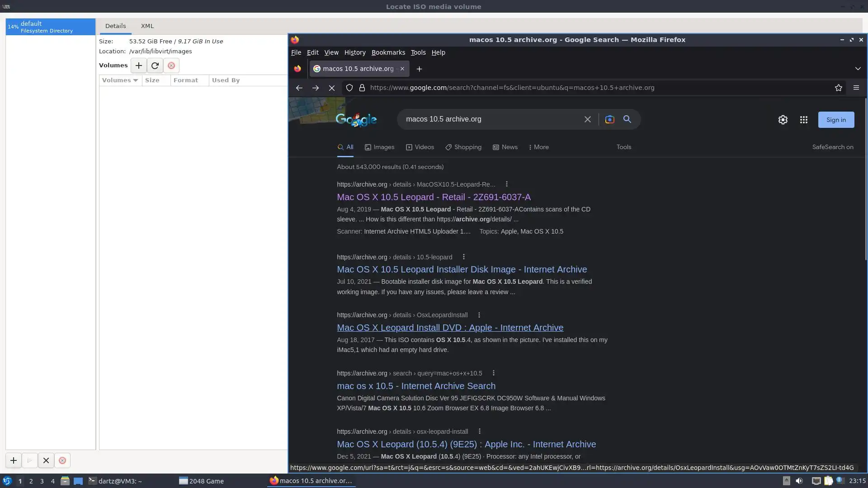Expand the More search filters dropdown
The height and width of the screenshot is (488, 868).
click(x=538, y=147)
